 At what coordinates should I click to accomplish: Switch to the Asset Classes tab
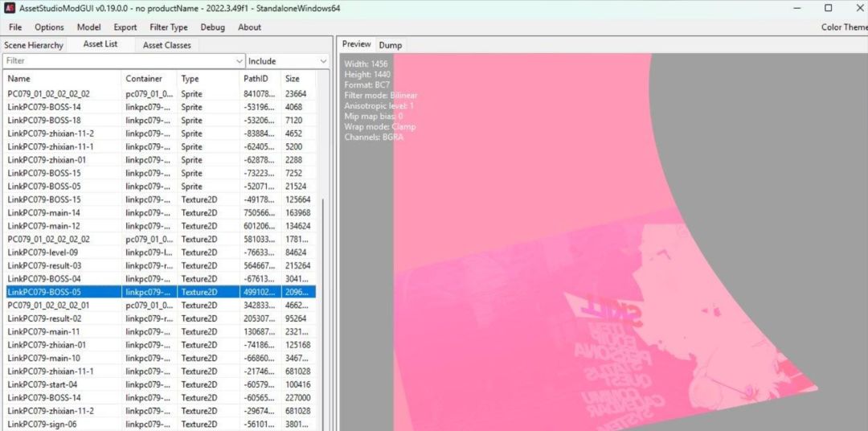(166, 45)
